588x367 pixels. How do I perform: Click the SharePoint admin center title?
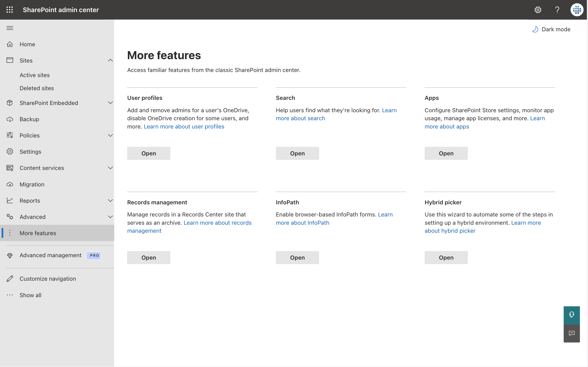tap(61, 10)
